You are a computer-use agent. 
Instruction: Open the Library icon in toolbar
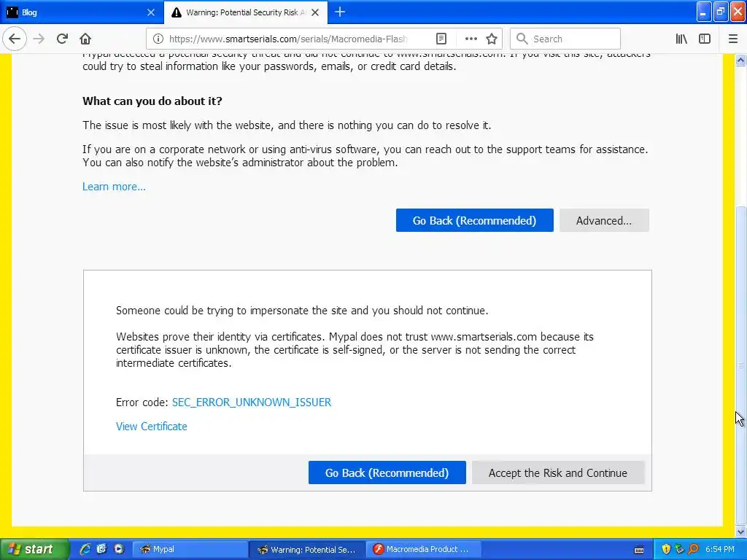point(681,39)
